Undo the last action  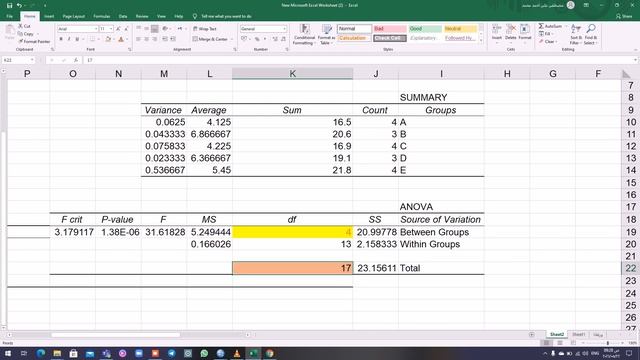click(x=19, y=5)
